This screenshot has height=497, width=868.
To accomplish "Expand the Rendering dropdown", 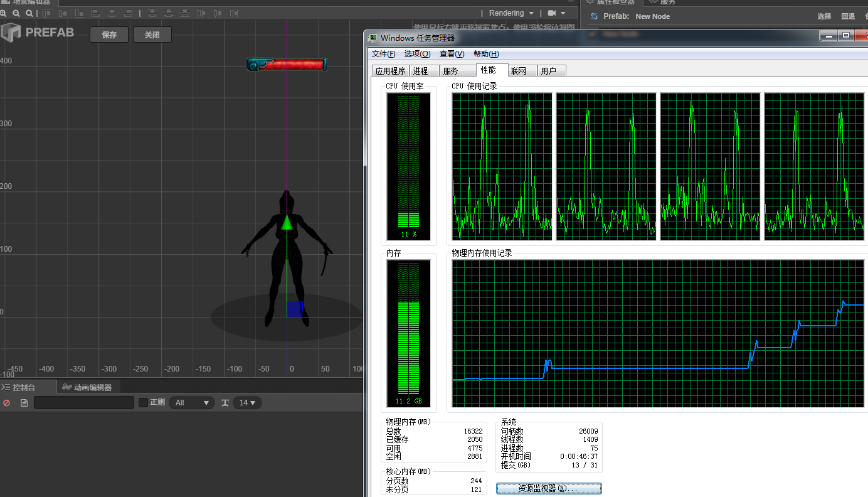I will 511,13.
